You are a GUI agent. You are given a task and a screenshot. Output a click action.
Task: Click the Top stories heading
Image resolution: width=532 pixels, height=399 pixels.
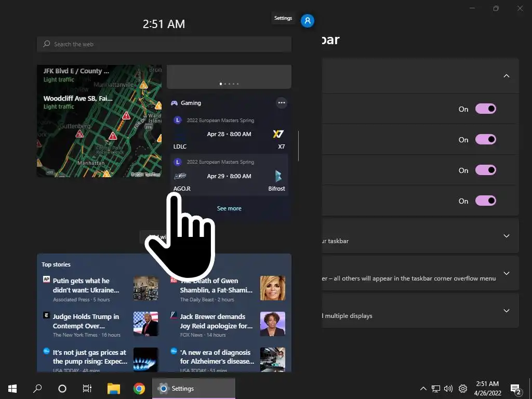click(56, 264)
